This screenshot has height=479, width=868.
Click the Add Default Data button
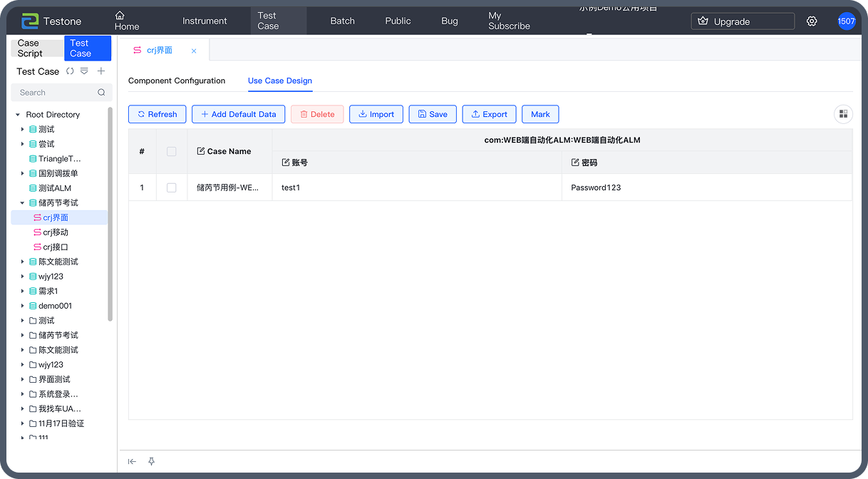click(x=238, y=114)
